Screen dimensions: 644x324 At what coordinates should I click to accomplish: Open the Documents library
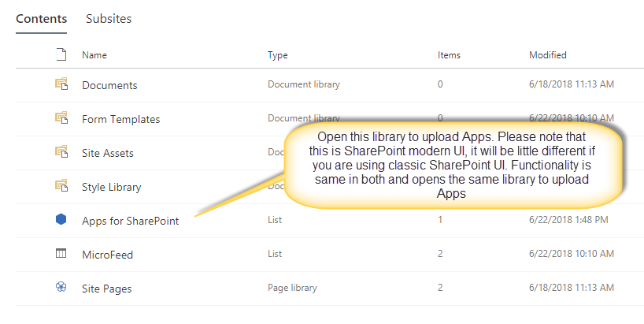109,85
